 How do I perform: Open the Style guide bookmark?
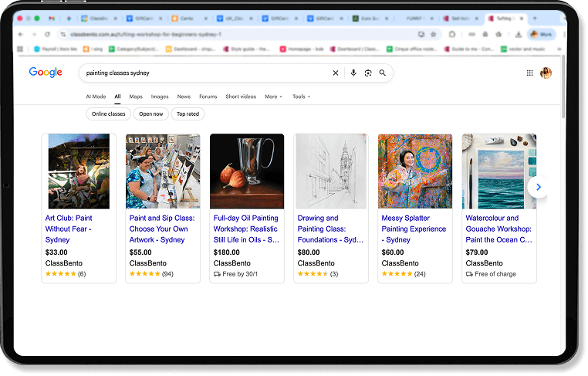247,49
